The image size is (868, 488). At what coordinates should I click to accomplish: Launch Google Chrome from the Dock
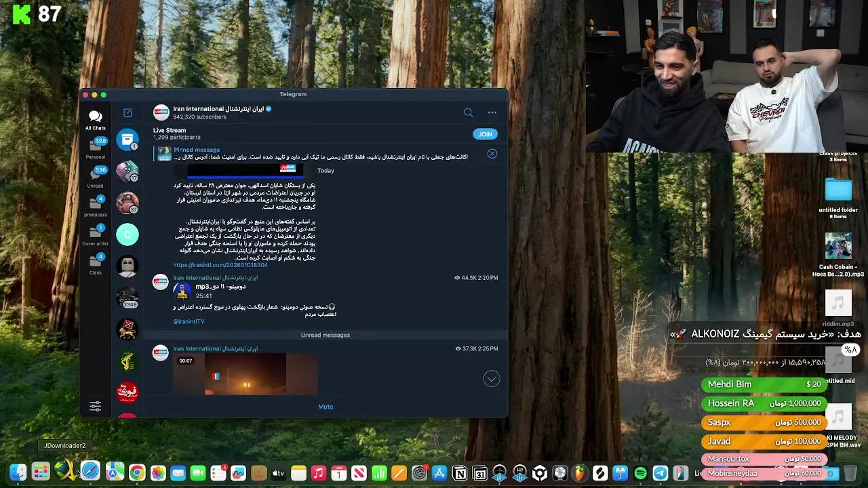click(x=137, y=472)
